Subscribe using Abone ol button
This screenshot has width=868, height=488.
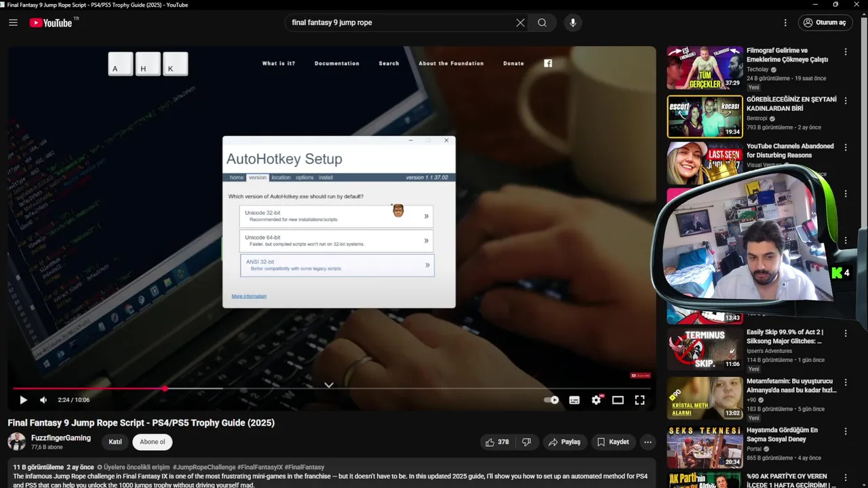tap(153, 442)
